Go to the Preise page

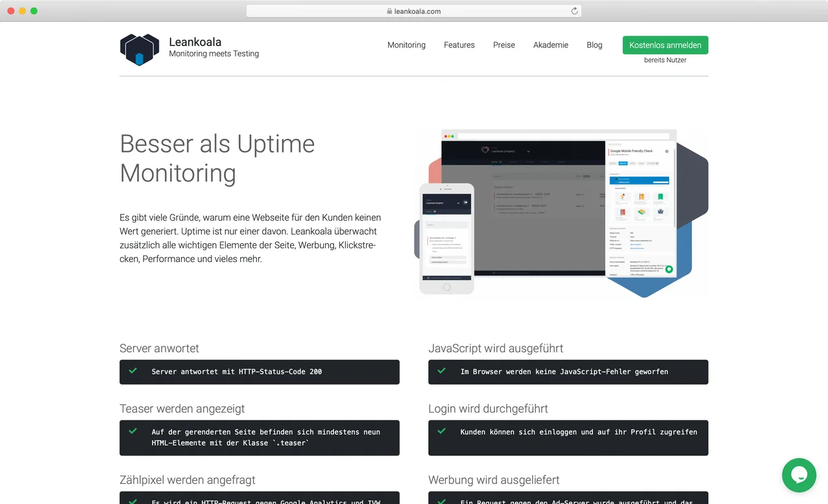tap(504, 45)
